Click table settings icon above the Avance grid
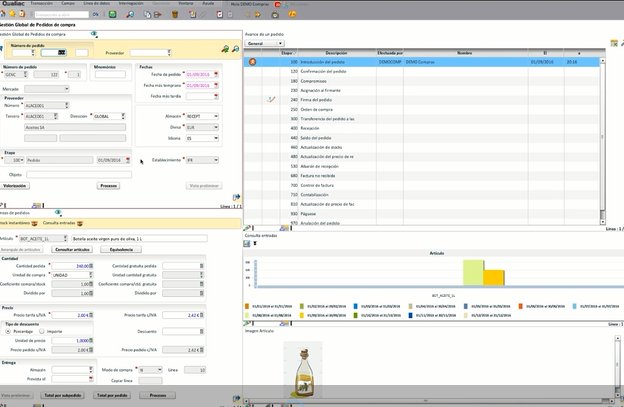 (x=614, y=43)
